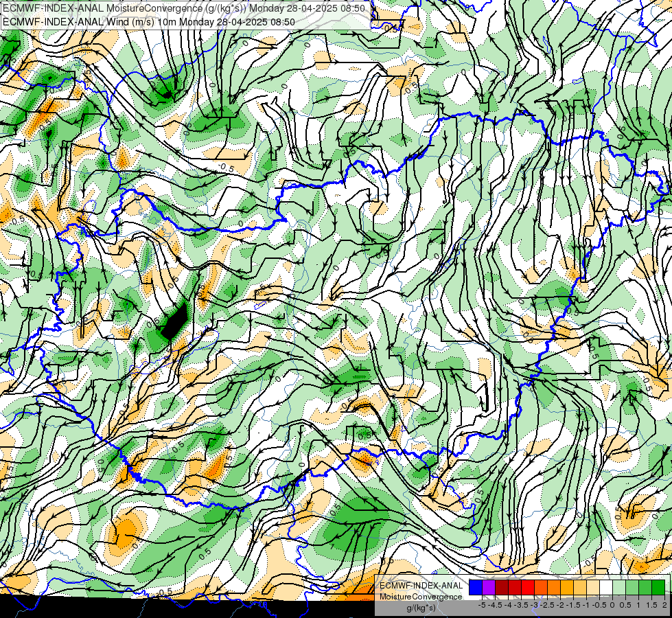Click the Wind 10m title line
This screenshot has width=672, height=618.
(x=149, y=21)
